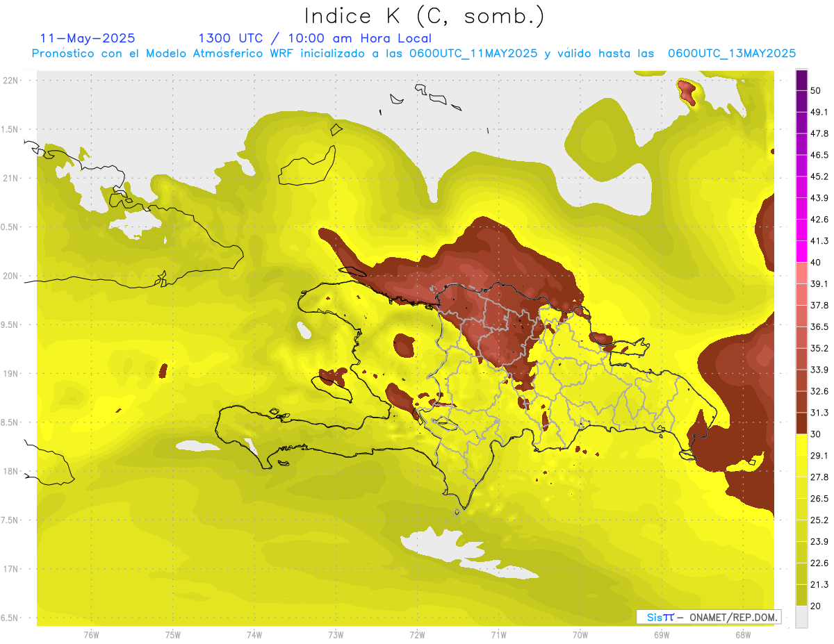Click the colorbar value '32.6'
This screenshot has height=644, width=834.
coord(819,391)
